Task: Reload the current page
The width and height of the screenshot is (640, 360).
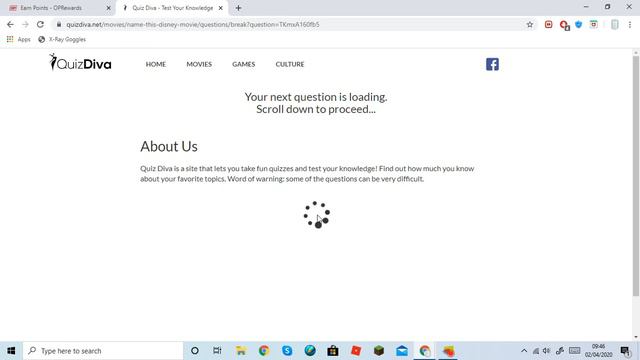Action: tap(40, 24)
